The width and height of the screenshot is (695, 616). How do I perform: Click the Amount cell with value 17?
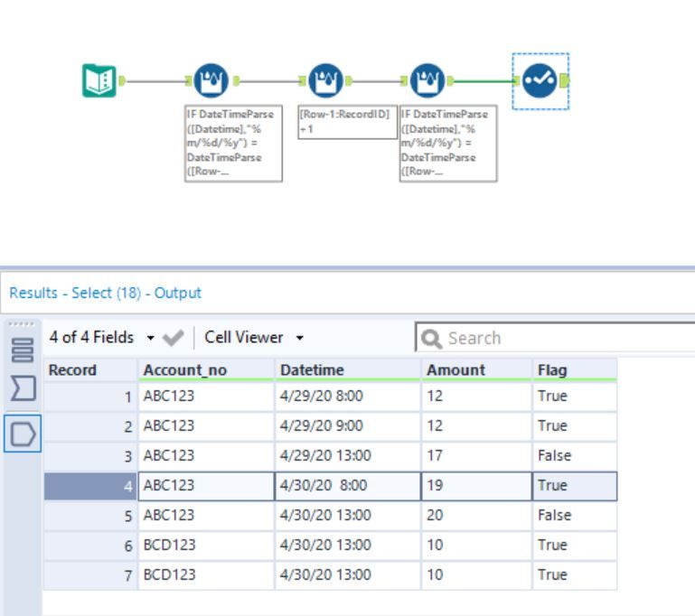pos(476,456)
